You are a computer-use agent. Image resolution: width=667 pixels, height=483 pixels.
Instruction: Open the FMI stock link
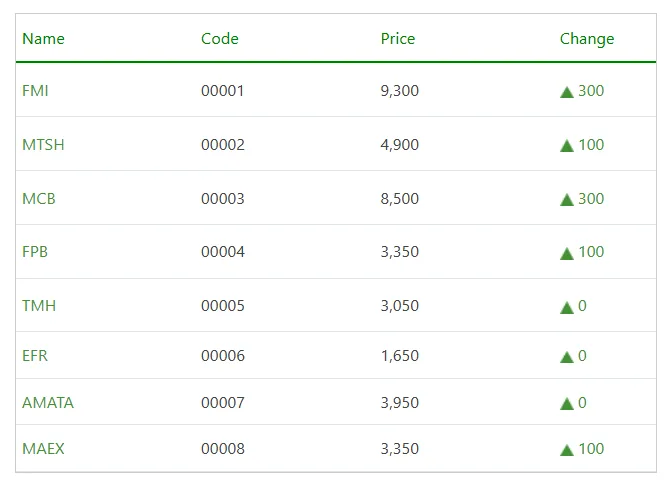35,91
